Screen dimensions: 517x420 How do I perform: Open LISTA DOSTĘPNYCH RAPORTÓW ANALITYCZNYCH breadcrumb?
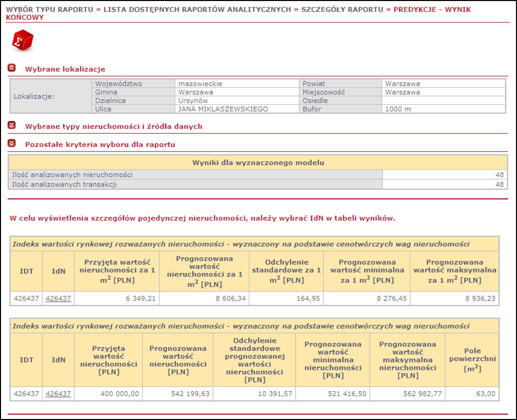[x=197, y=10]
